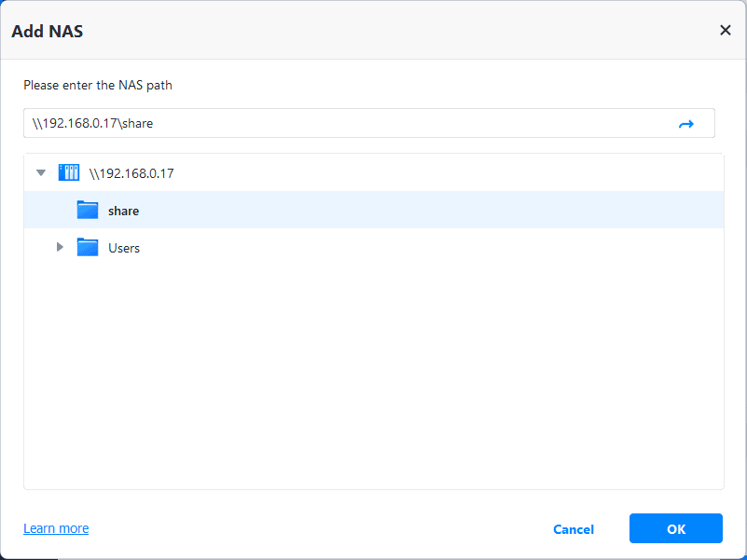Select the share folder name

click(123, 211)
